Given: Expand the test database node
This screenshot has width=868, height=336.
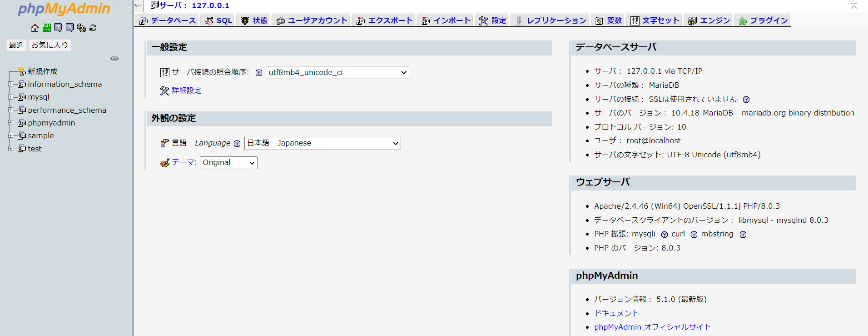Looking at the screenshot, I should [10, 149].
